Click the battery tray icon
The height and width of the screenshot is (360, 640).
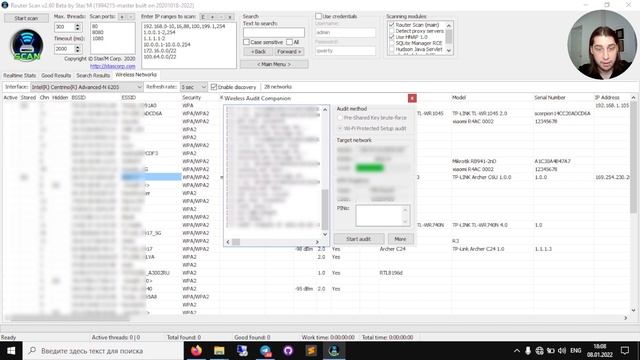click(x=551, y=351)
